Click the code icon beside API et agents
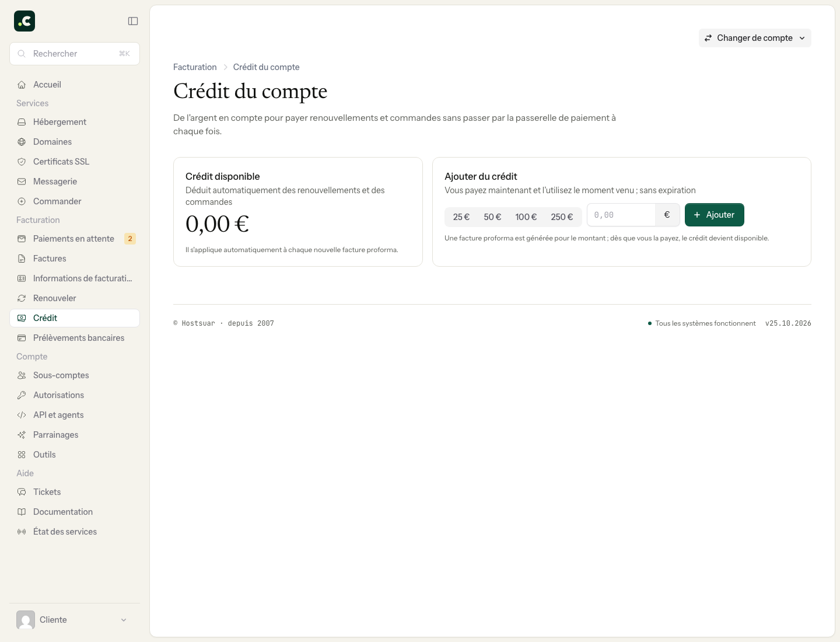Viewport: 840px width, 642px height. point(22,415)
